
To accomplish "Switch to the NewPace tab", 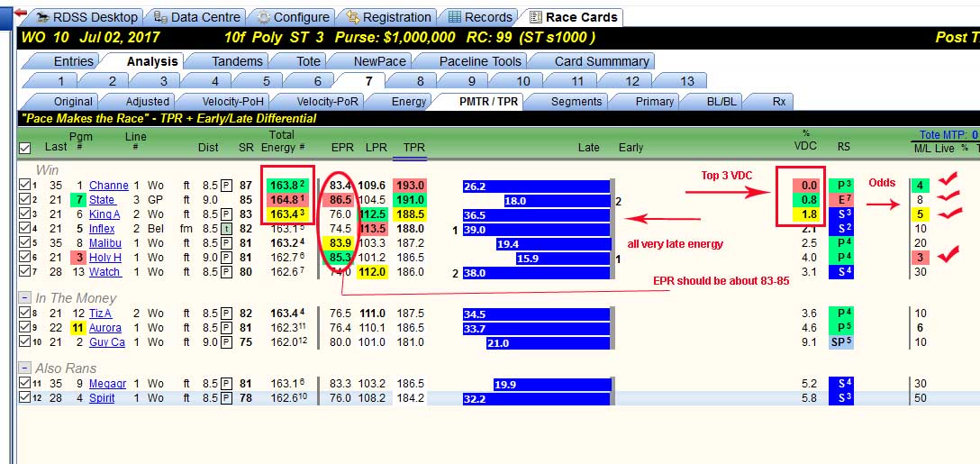I will pyautogui.click(x=379, y=61).
